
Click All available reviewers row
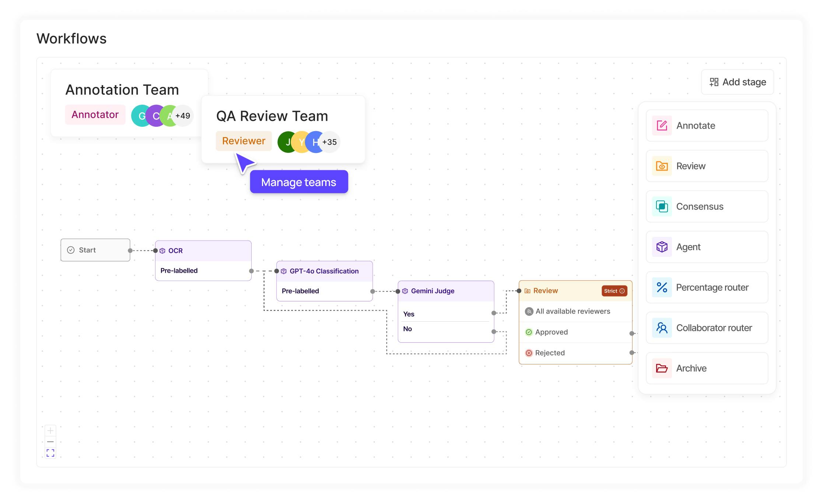(x=575, y=311)
